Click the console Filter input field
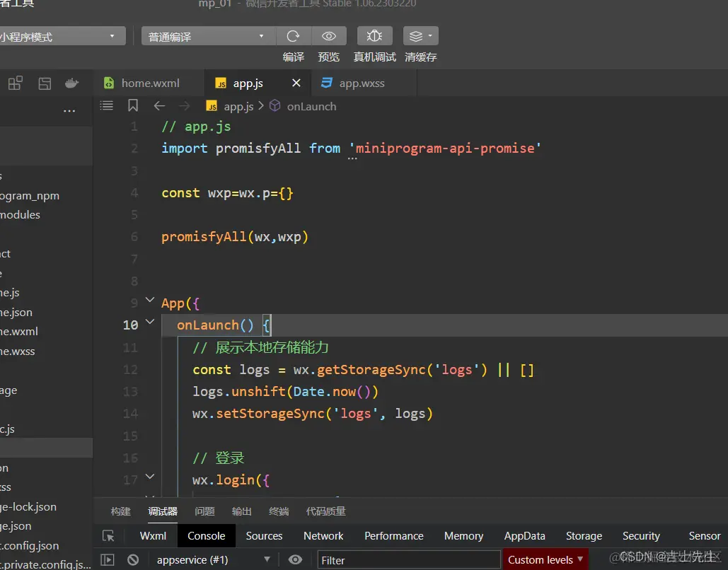 pyautogui.click(x=409, y=560)
